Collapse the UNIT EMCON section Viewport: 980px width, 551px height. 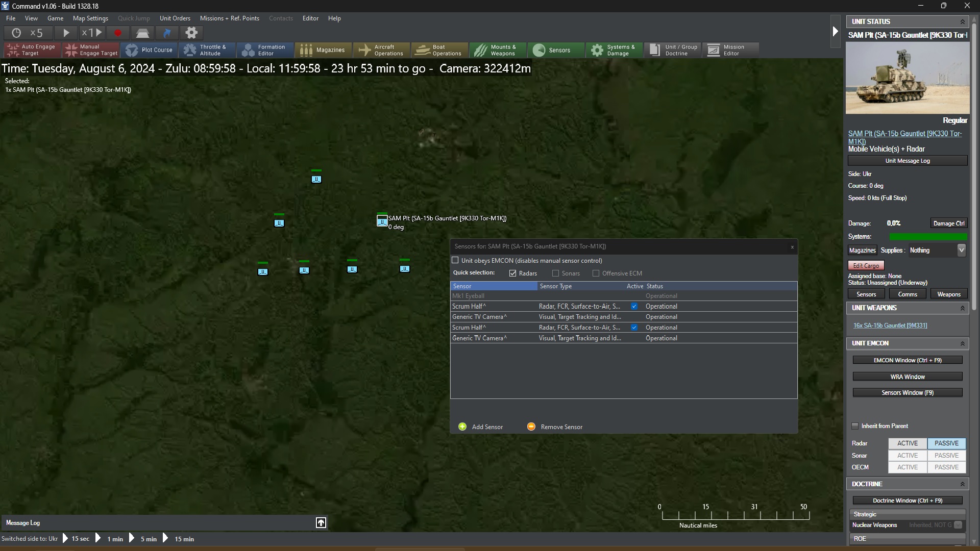pyautogui.click(x=963, y=344)
